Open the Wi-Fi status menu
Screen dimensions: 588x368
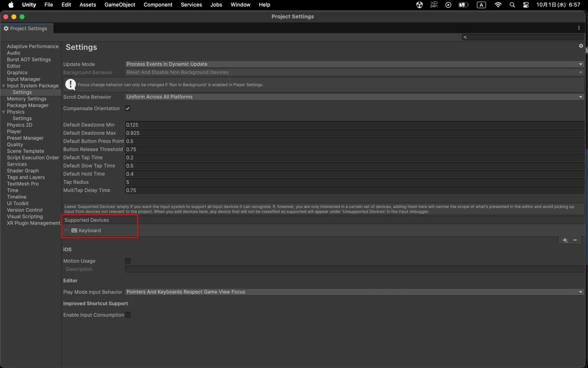(498, 5)
